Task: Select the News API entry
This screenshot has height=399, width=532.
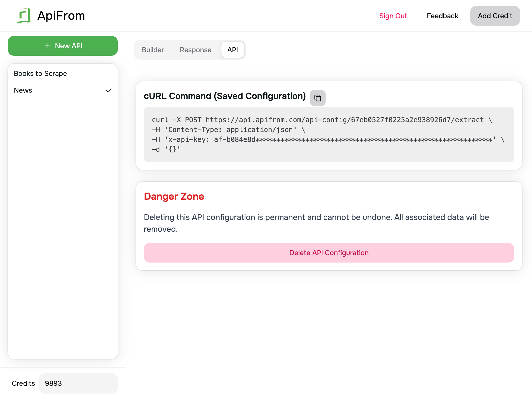Action: [63, 90]
